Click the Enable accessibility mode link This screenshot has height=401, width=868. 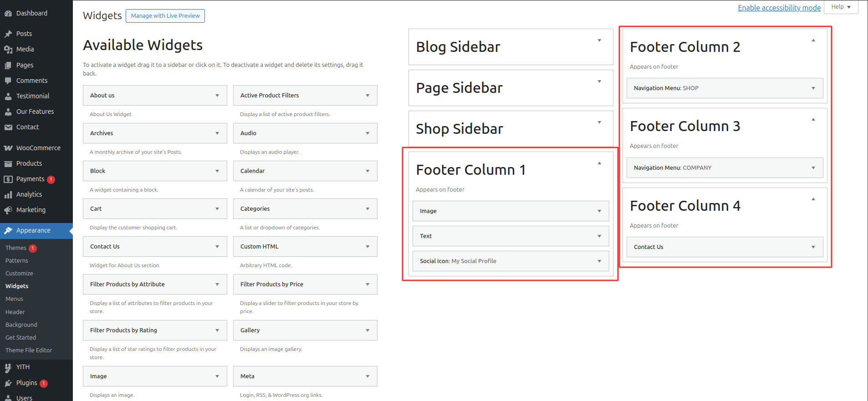click(x=779, y=8)
